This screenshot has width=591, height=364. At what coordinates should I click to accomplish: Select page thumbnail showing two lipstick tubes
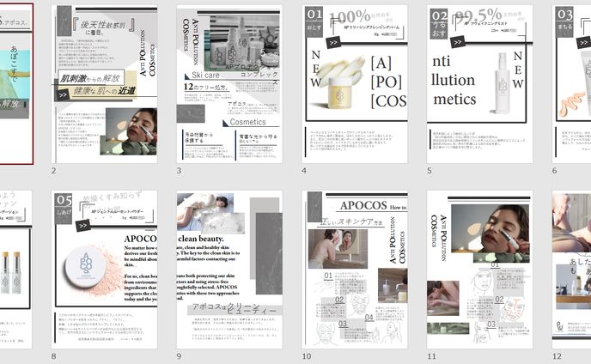pyautogui.click(x=15, y=270)
